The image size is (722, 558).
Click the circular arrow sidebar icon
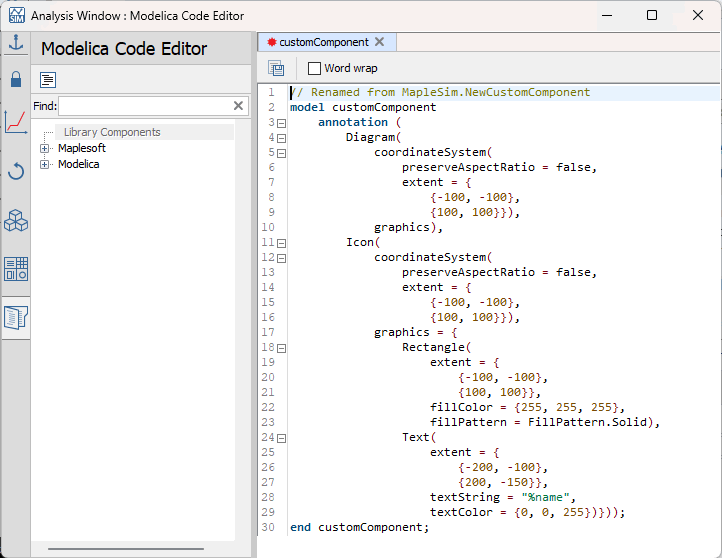(15, 171)
